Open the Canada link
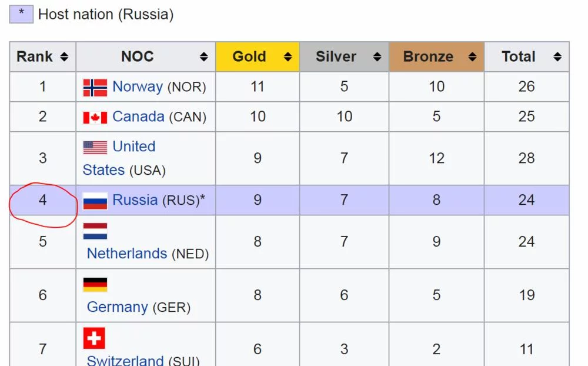The width and height of the screenshot is (588, 366). [138, 117]
